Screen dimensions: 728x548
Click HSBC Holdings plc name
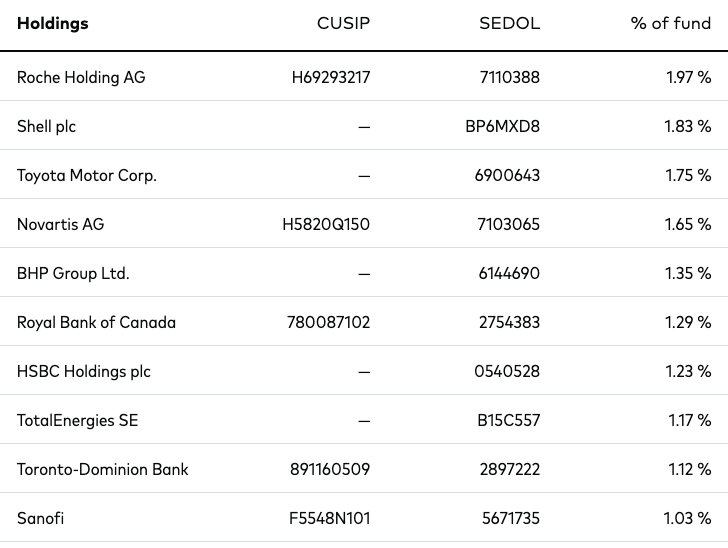coord(84,372)
